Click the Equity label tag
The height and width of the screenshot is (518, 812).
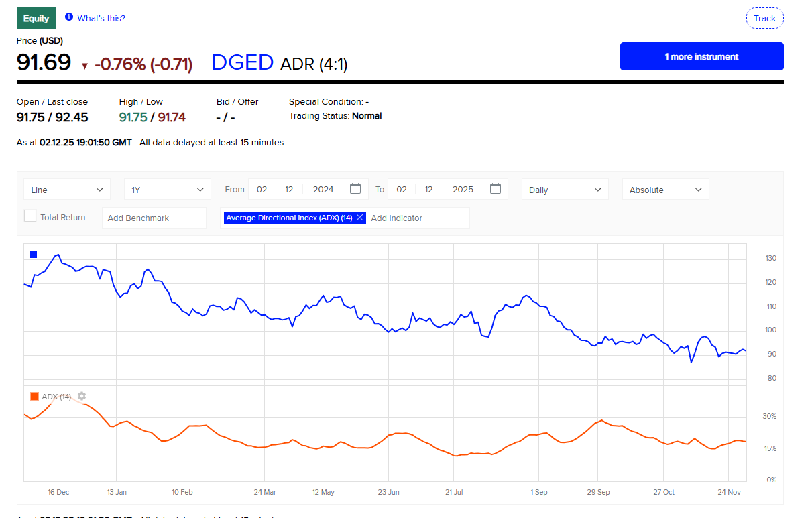point(36,18)
